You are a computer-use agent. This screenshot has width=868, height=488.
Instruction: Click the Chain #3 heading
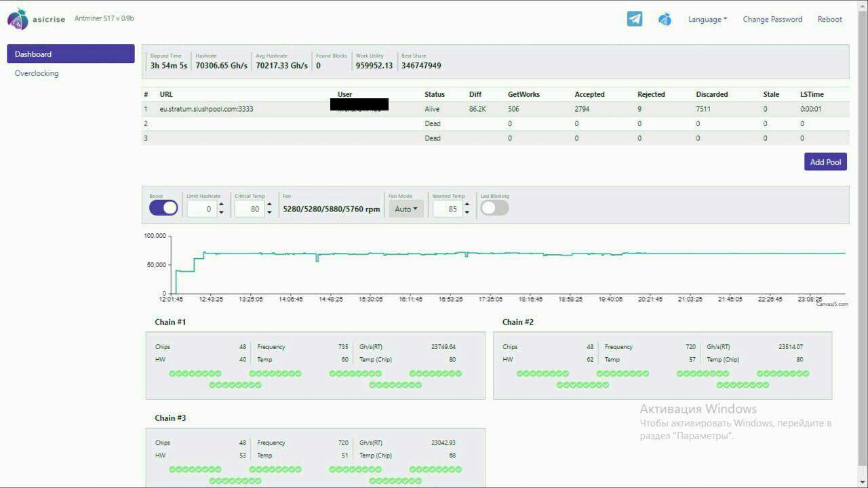coord(170,418)
